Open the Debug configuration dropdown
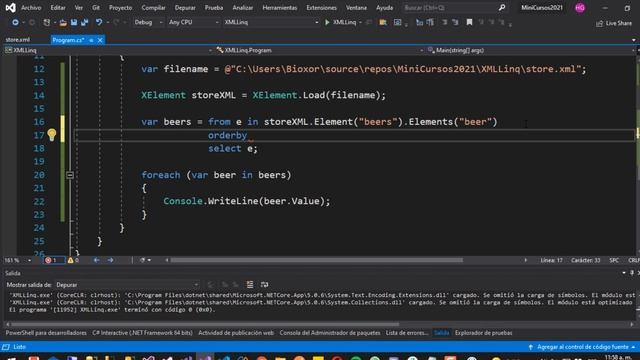 click(x=148, y=22)
